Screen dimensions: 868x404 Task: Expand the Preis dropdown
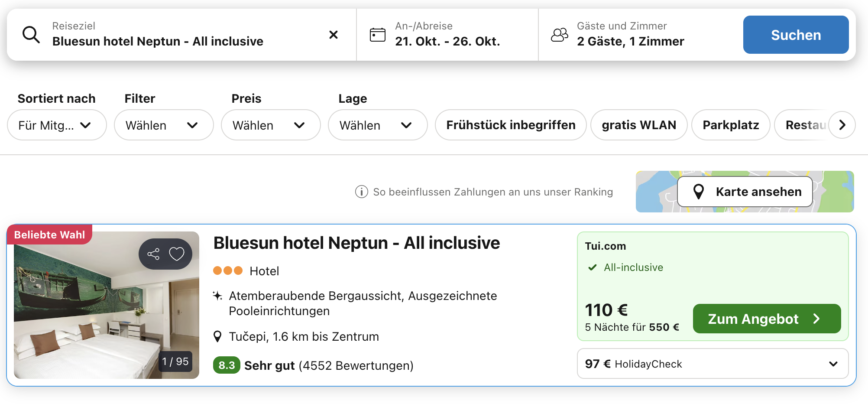pyautogui.click(x=270, y=125)
